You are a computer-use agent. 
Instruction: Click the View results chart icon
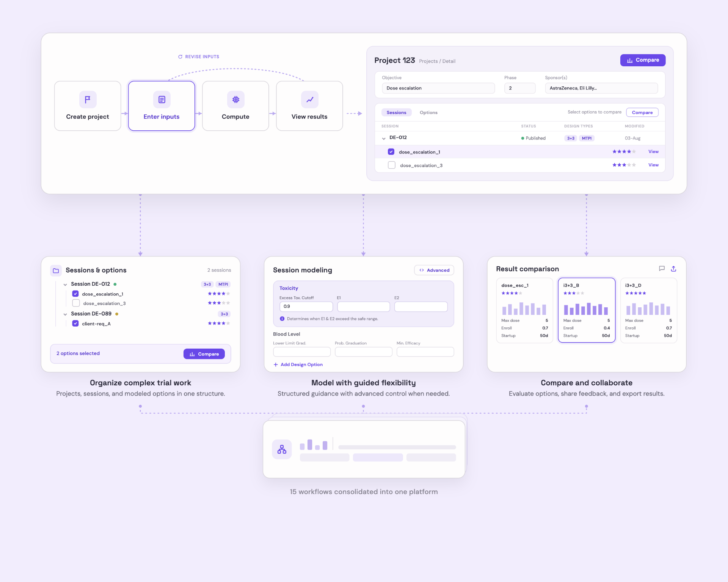(x=310, y=100)
